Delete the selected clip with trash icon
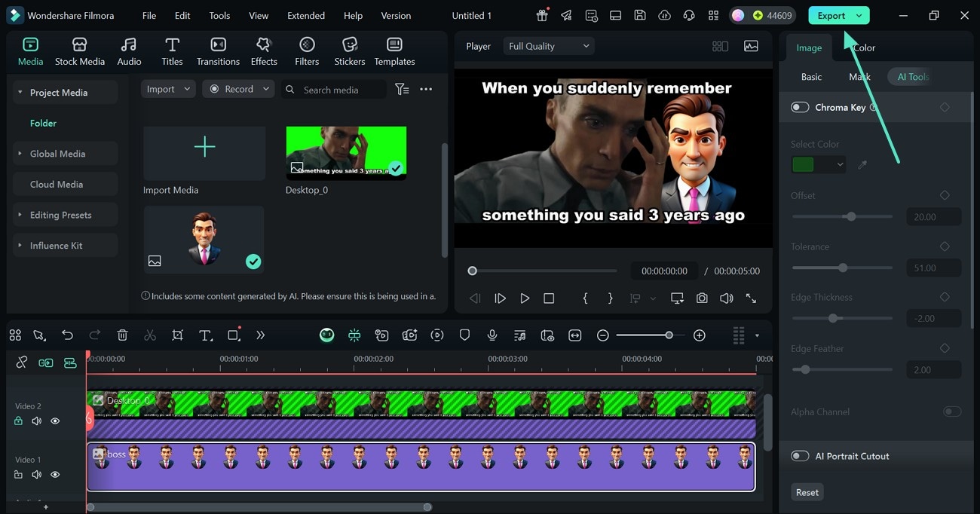Screen dimensions: 980x514 pos(123,335)
